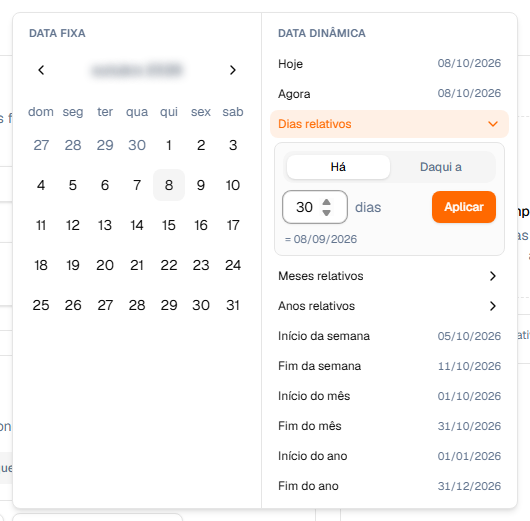Choose Início do mês option
This screenshot has width=530, height=521.
click(389, 396)
